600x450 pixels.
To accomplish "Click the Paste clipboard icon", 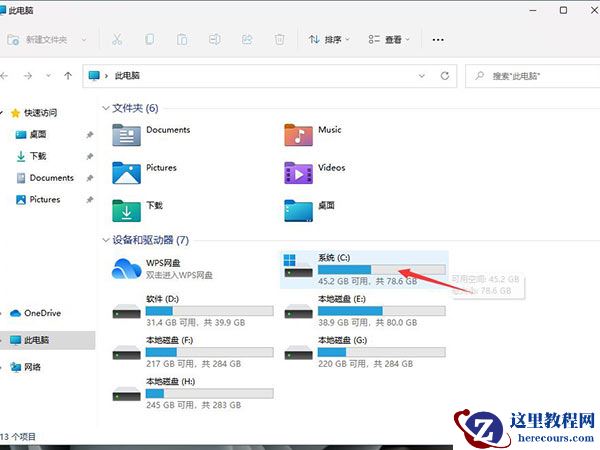I will tap(182, 39).
